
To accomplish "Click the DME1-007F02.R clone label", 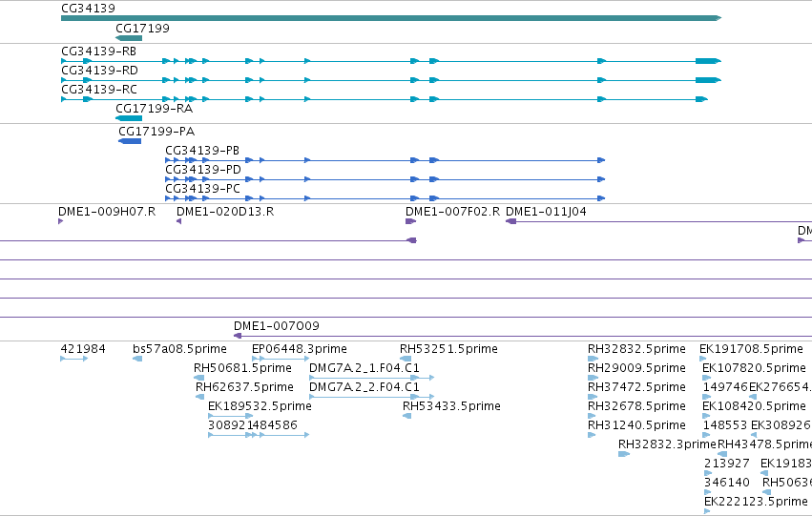I will tap(452, 211).
